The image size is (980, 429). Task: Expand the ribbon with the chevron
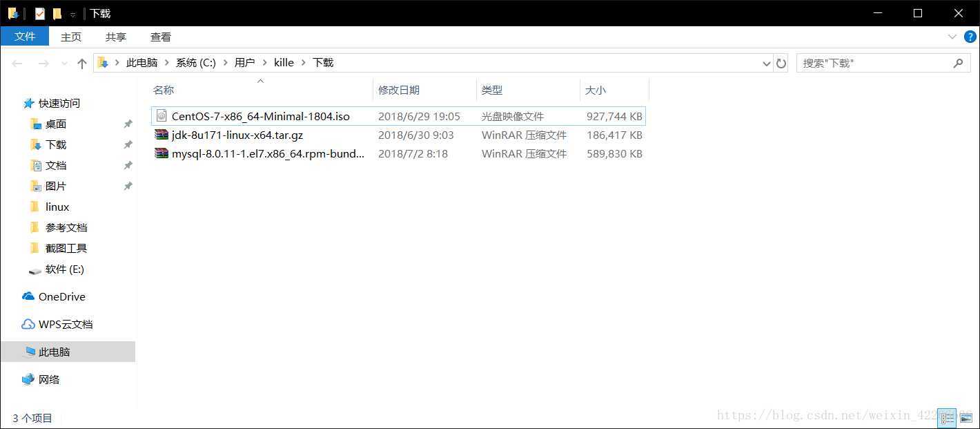952,37
